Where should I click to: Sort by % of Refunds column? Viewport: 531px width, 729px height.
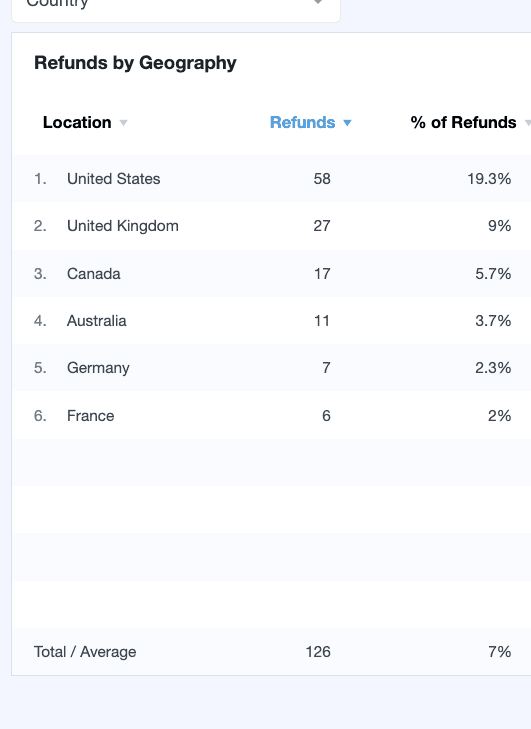[x=463, y=123]
